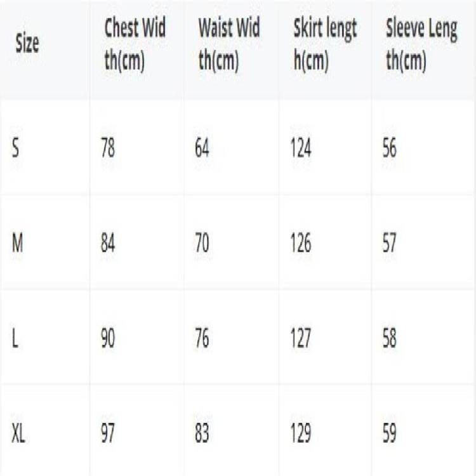Select skirt length value 126
Screen dimensions: 476x476
pos(300,244)
